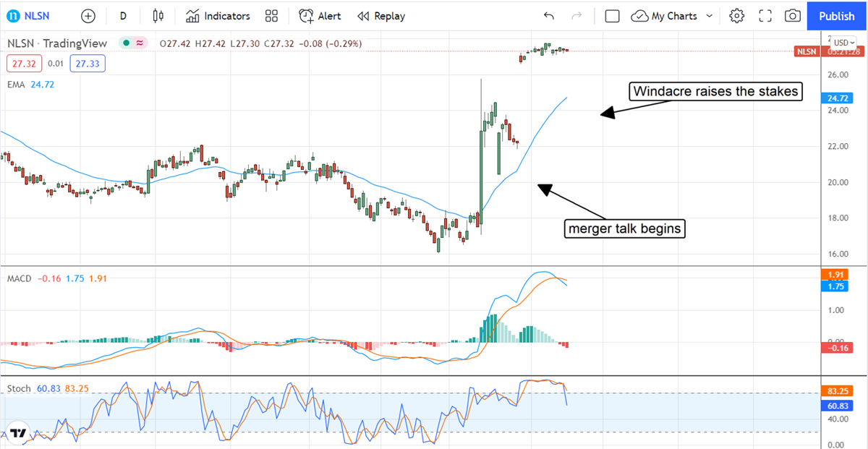868x449 pixels.
Task: Redo the last chart action
Action: tap(576, 16)
